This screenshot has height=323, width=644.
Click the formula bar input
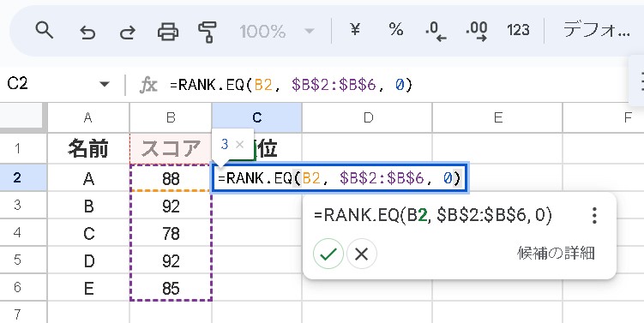point(398,85)
